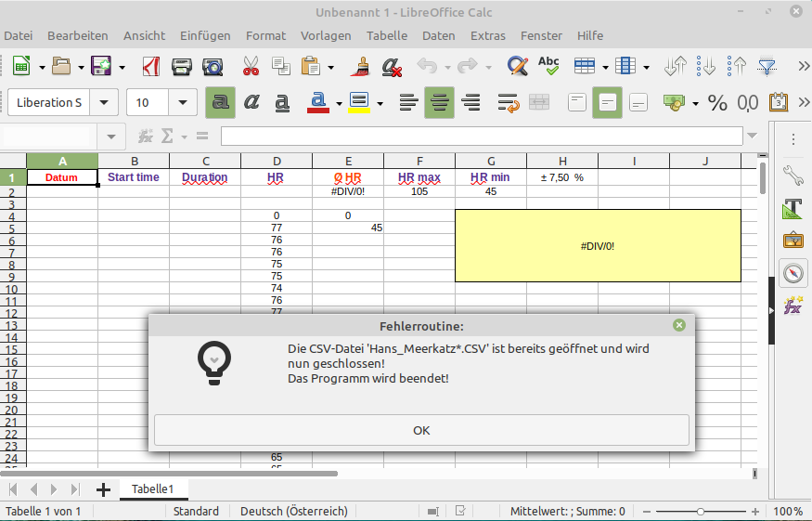Open sidebar Navigator compass
This screenshot has width=812, height=521.
pyautogui.click(x=793, y=273)
